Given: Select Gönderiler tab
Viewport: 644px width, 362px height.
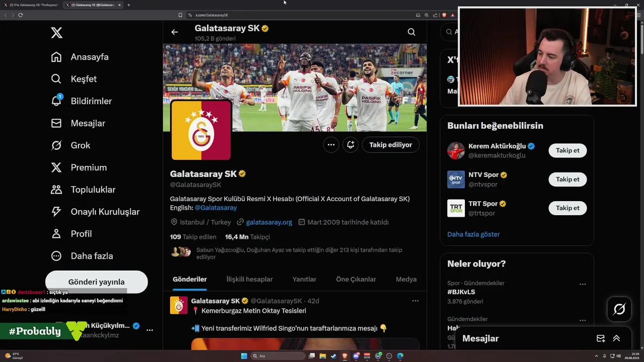Looking at the screenshot, I should pos(190,280).
